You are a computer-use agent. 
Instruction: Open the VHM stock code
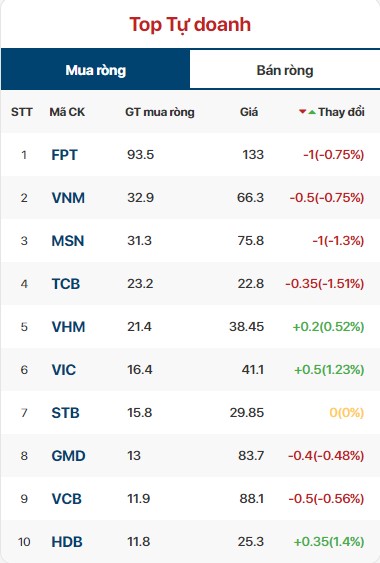click(68, 327)
